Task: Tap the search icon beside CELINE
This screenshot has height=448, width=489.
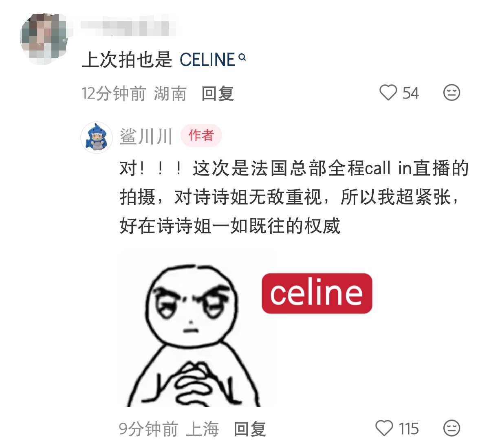Action: [x=242, y=57]
